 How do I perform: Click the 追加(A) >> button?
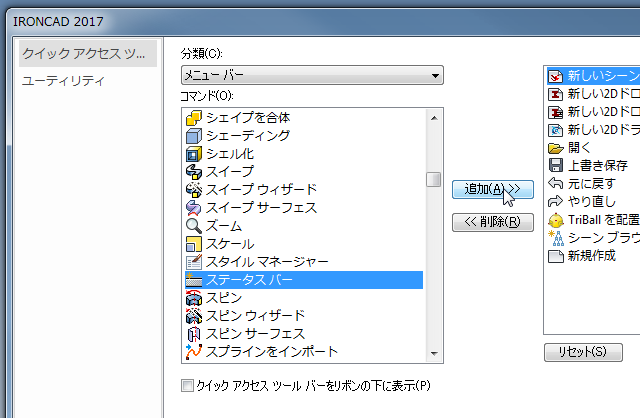pyautogui.click(x=493, y=189)
